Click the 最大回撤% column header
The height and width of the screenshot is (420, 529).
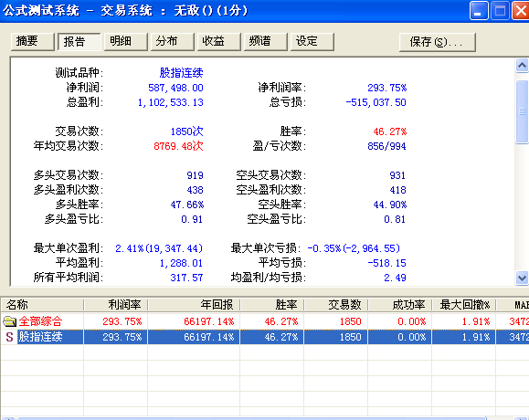464,305
